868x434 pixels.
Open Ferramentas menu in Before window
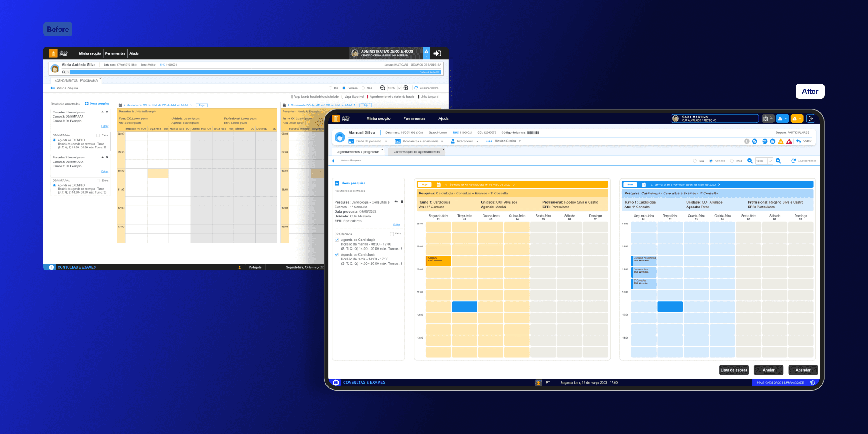[115, 53]
